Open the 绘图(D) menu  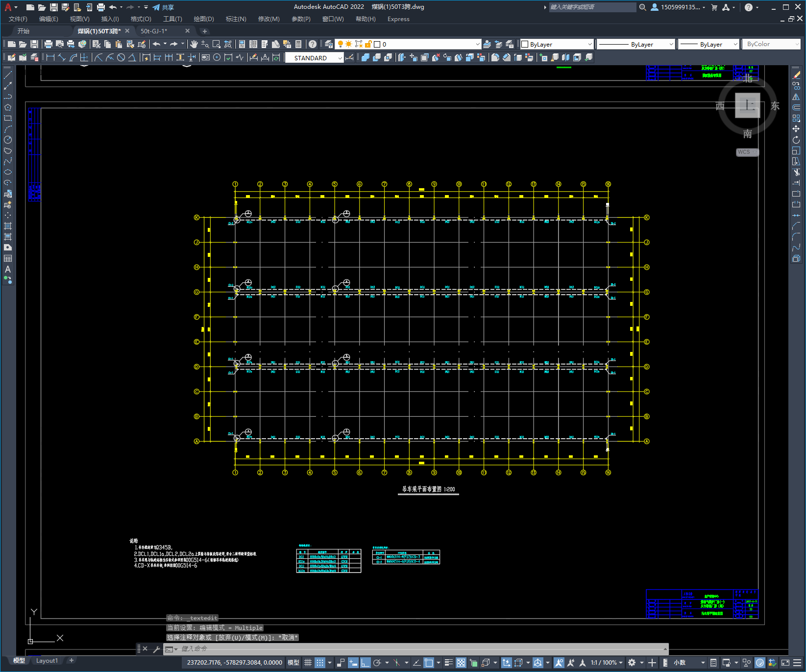(204, 19)
